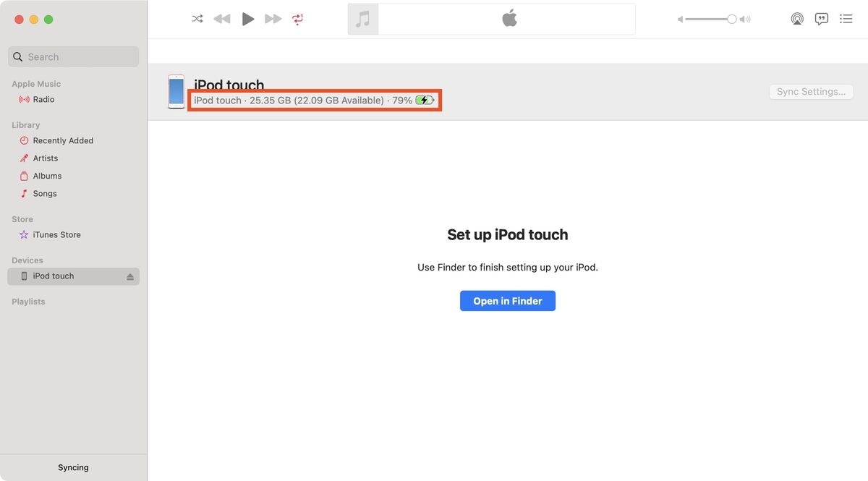The image size is (868, 481).
Task: Open Radio in the sidebar
Action: click(x=43, y=99)
